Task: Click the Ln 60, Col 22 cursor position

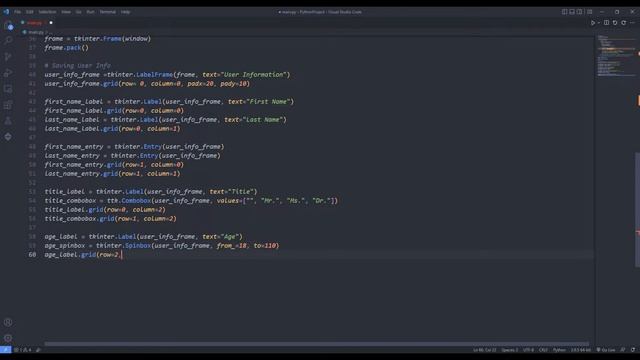Action: pyautogui.click(x=484, y=350)
